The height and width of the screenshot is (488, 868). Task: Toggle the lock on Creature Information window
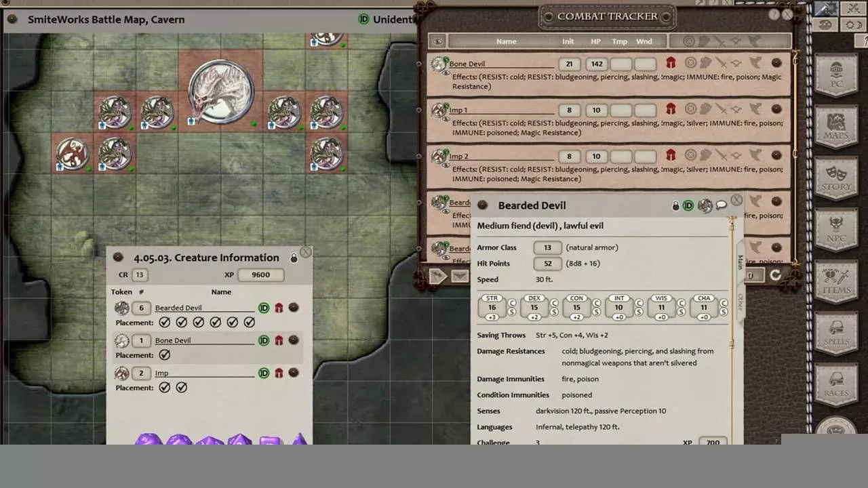(x=294, y=258)
